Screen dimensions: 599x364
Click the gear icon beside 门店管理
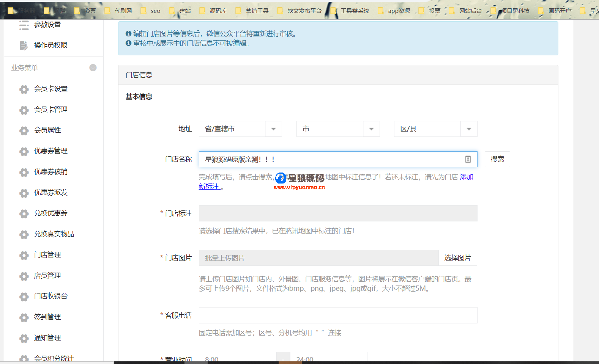pos(24,255)
